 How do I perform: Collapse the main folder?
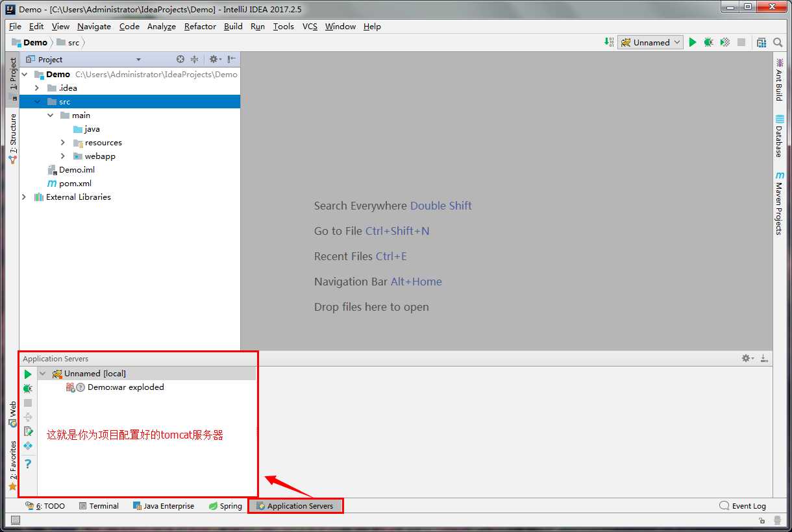[x=51, y=115]
